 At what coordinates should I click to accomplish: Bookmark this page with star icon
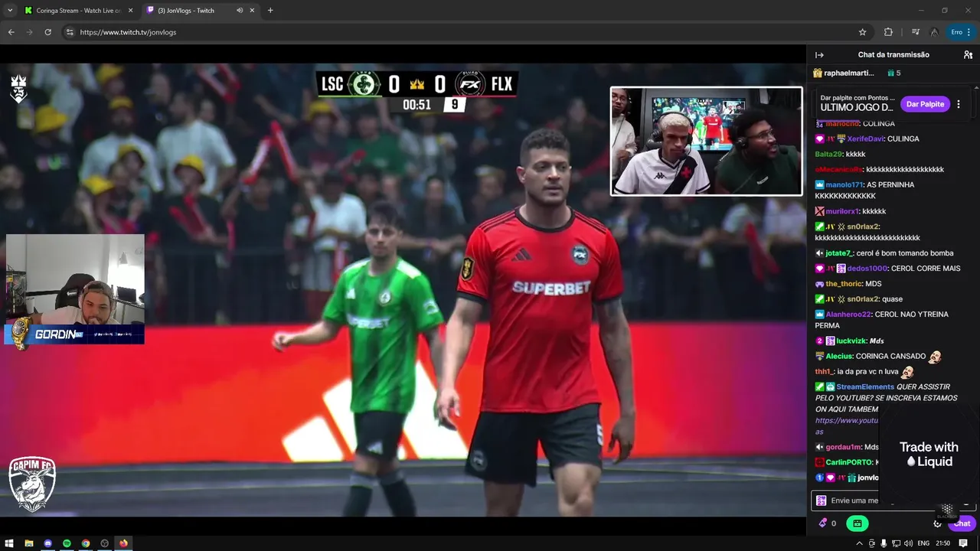point(862,32)
